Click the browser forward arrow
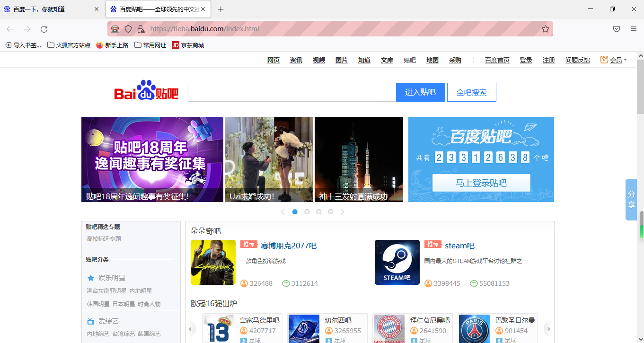Viewport: 644px width, 343px height. click(x=27, y=29)
